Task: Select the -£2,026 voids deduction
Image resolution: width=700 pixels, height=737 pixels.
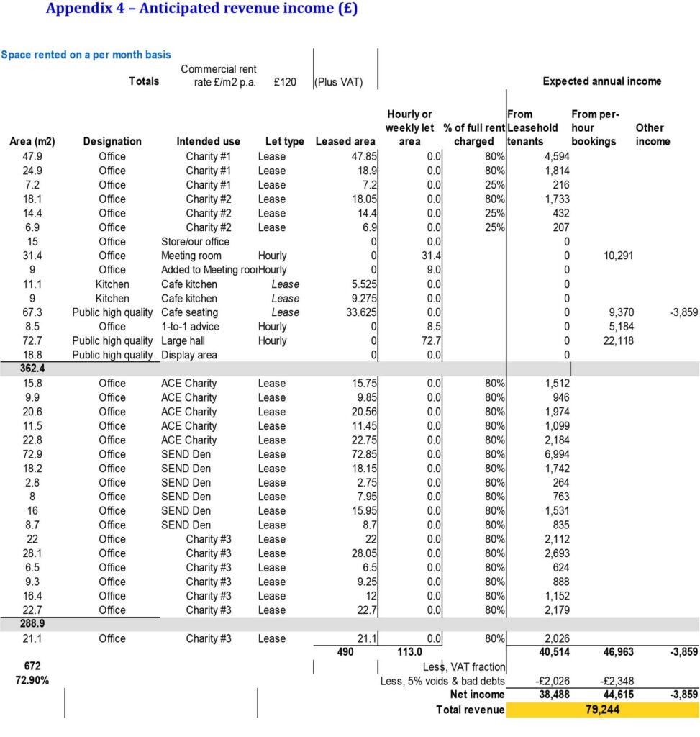Action: click(x=553, y=681)
